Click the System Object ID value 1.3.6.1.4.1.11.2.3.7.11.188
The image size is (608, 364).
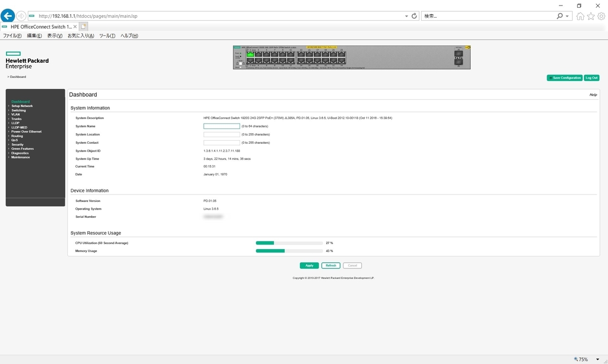(222, 151)
